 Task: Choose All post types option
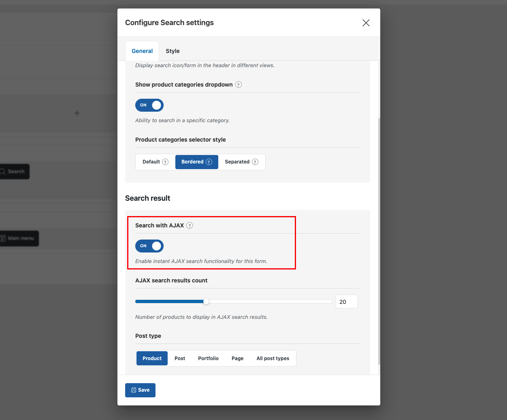click(273, 358)
